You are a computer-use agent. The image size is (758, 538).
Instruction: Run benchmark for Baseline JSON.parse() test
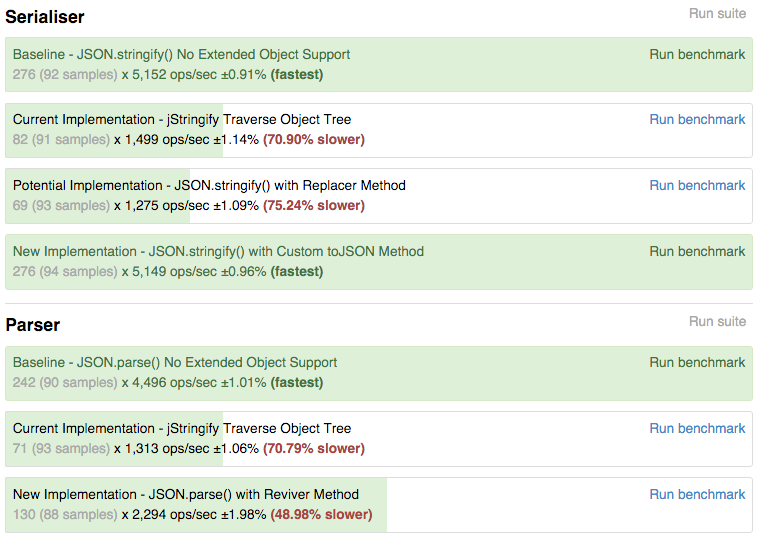pyautogui.click(x=697, y=362)
